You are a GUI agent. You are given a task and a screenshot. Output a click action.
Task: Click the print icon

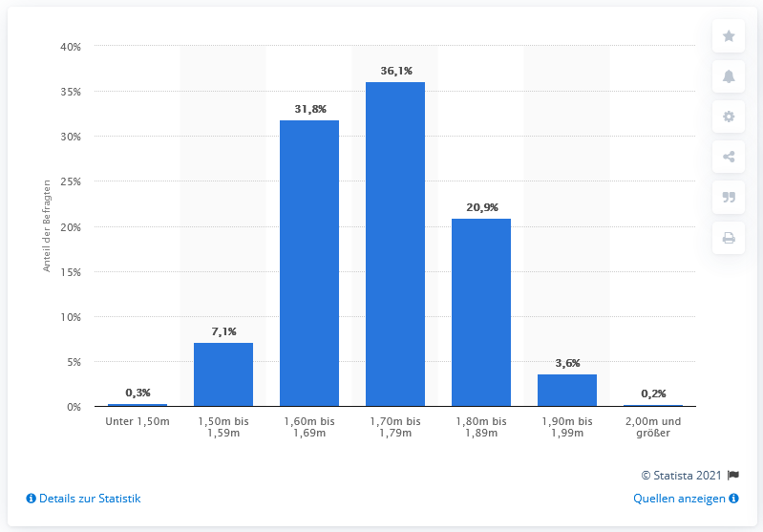[x=729, y=238]
